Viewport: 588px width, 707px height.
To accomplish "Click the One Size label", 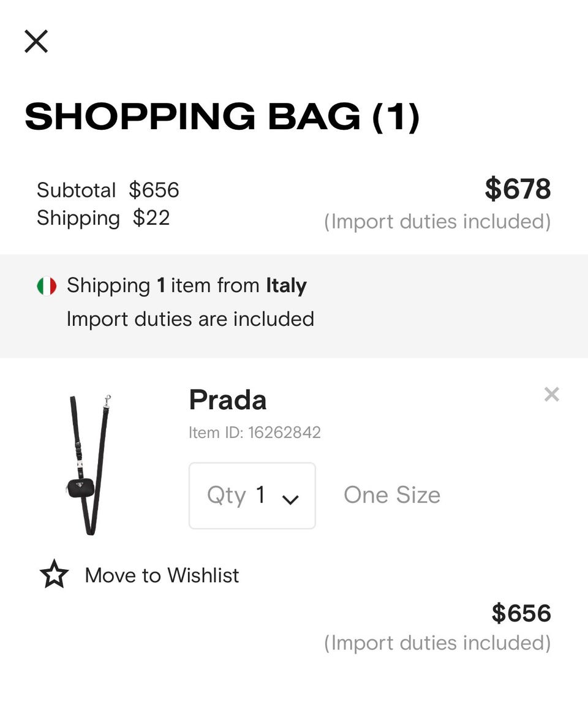I will (x=392, y=495).
